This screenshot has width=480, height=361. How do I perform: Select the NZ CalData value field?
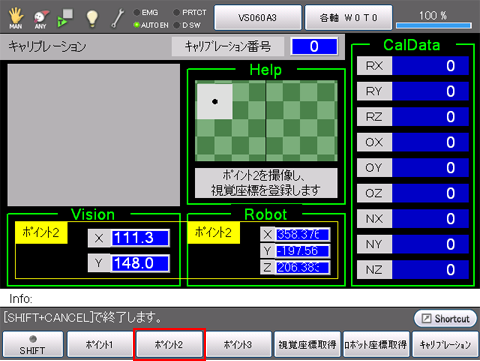point(430,270)
